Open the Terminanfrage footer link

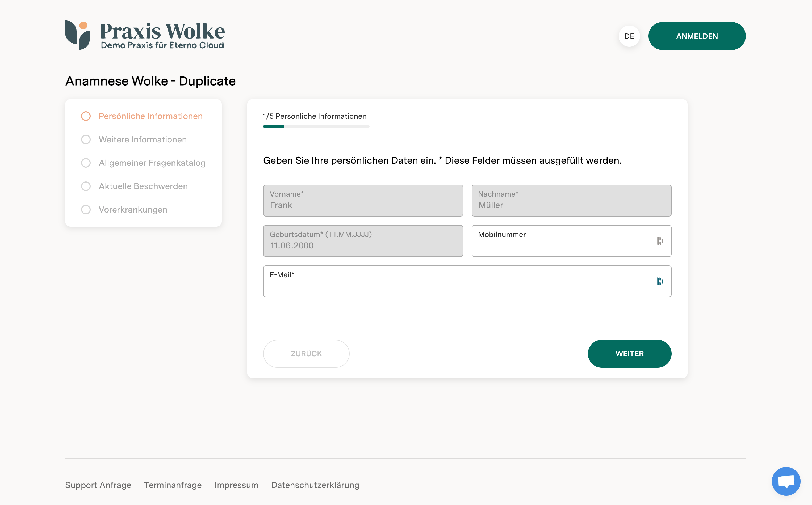pos(173,485)
